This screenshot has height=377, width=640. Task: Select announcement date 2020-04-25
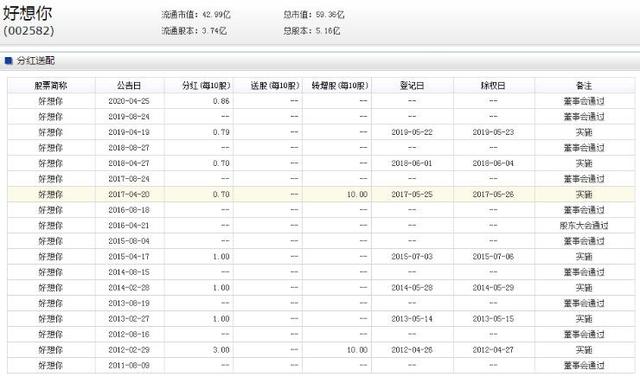point(129,101)
